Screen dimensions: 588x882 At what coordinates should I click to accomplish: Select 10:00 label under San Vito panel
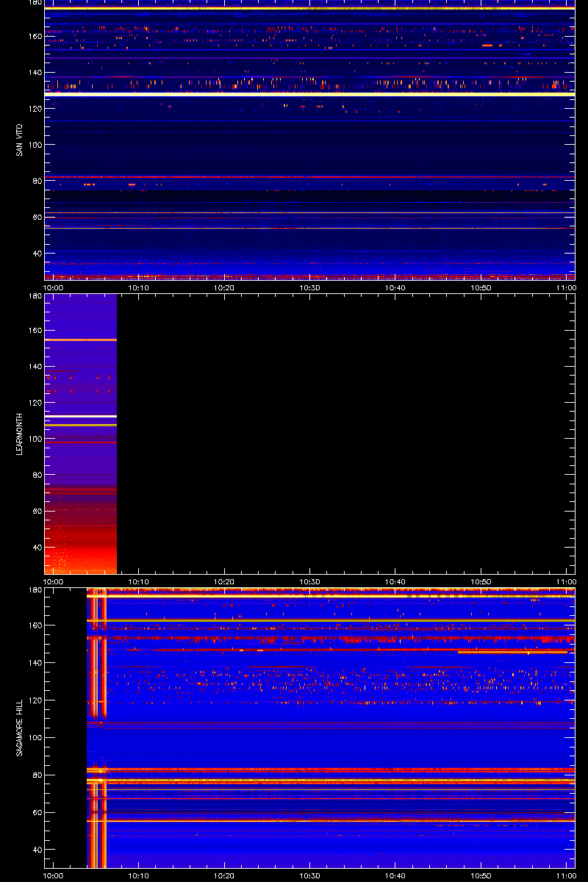[x=54, y=287]
